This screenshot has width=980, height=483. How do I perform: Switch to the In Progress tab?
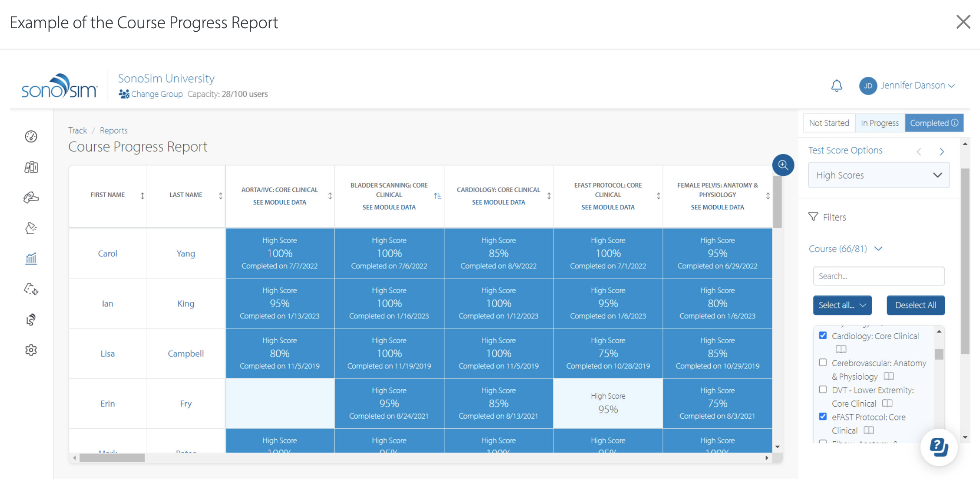coord(880,123)
